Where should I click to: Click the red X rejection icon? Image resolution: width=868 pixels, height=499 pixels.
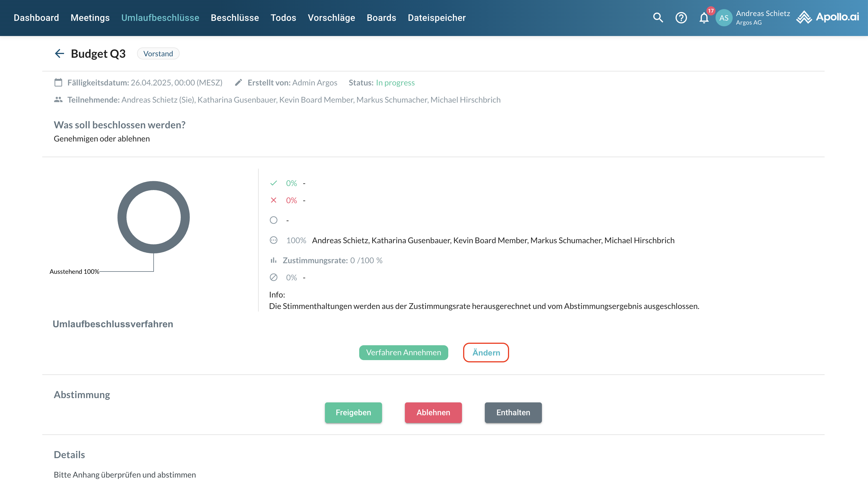pyautogui.click(x=273, y=200)
